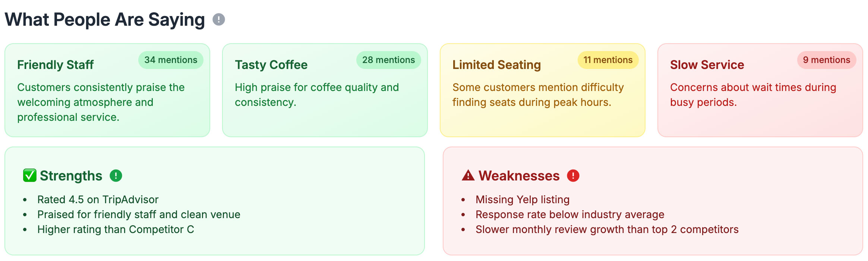
Task: Click the 34 mentions badge
Action: [x=171, y=60]
